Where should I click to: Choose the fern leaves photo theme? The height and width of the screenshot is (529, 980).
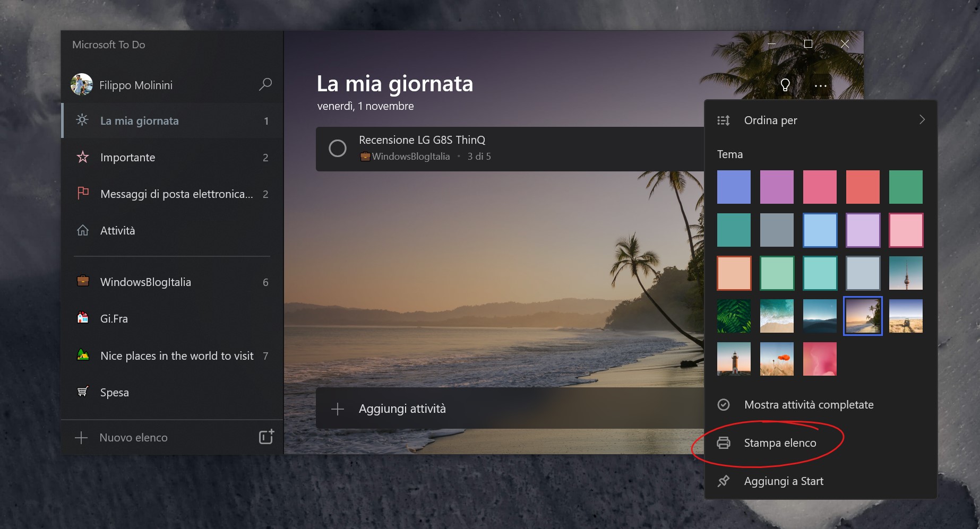(734, 316)
